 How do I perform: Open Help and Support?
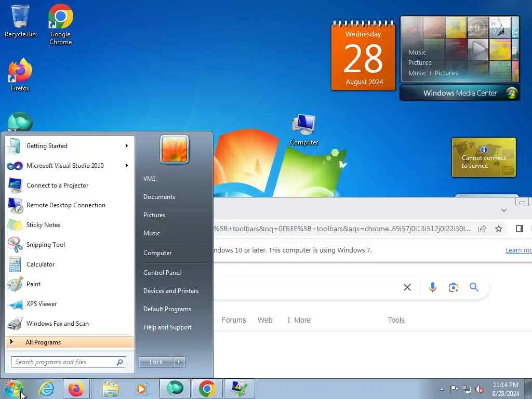[168, 327]
